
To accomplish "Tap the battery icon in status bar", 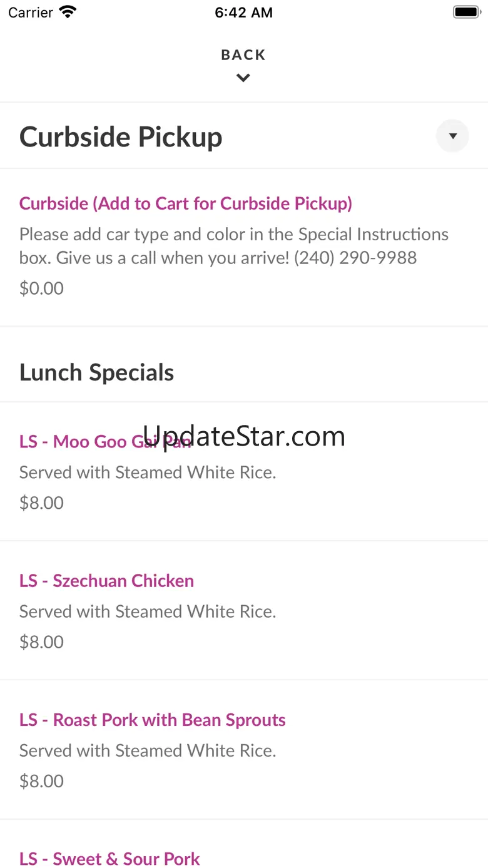I will click(x=465, y=12).
